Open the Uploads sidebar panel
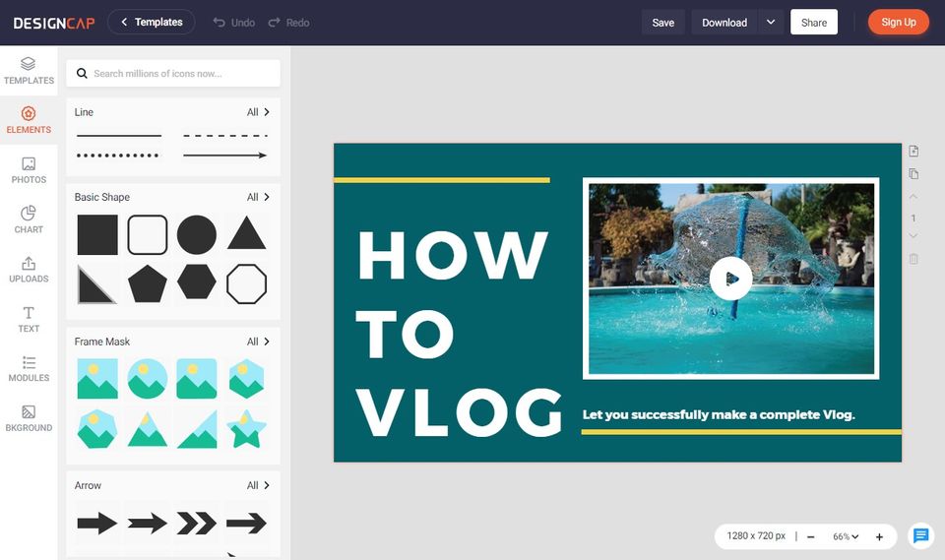 tap(29, 270)
